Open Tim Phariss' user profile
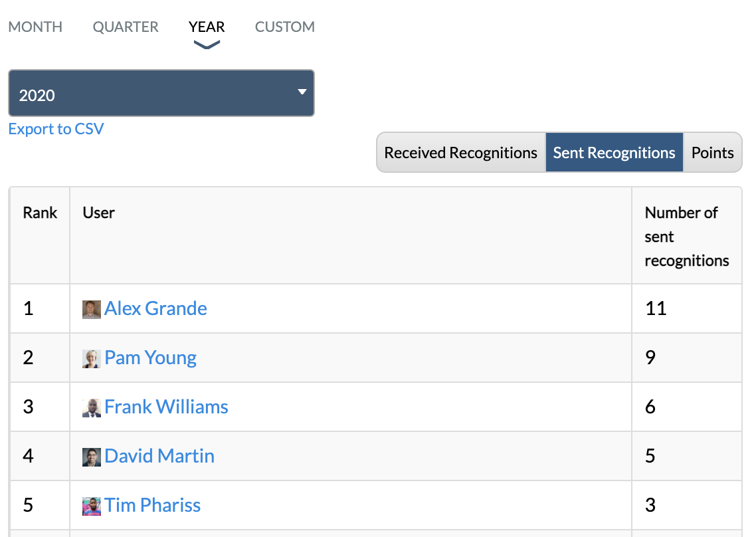The image size is (756, 537). [152, 505]
